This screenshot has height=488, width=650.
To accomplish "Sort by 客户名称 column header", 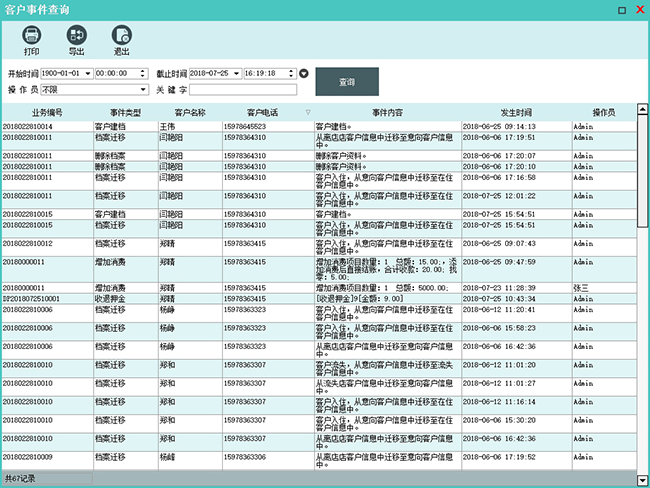I will point(190,112).
